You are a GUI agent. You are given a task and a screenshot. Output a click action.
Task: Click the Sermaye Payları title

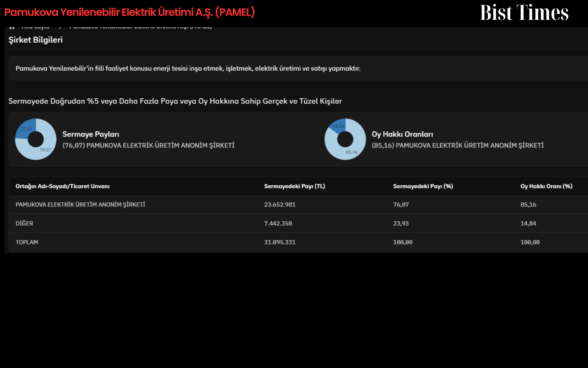pos(91,134)
